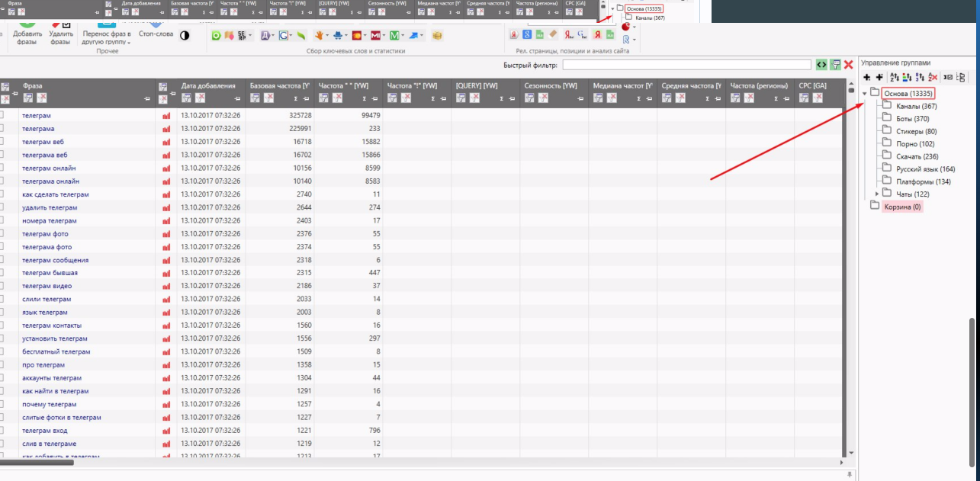Screen dimensions: 980x481
Task: Click the green code brackets filter icon
Action: tap(821, 65)
